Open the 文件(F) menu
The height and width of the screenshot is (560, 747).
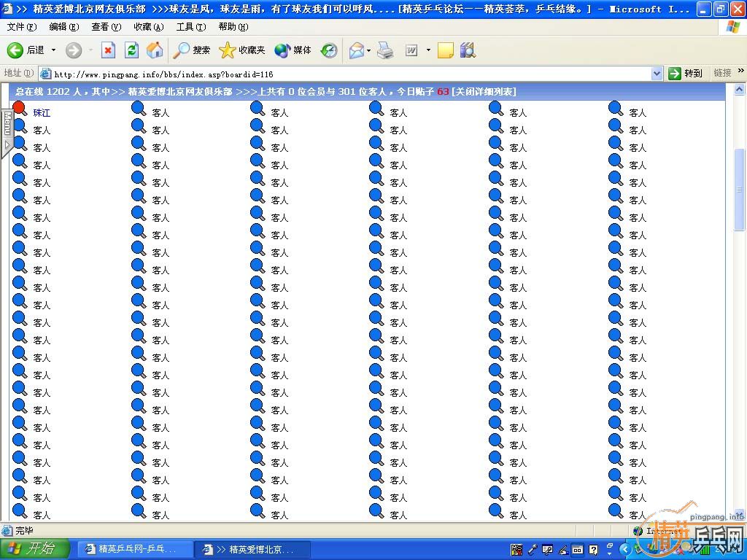coord(21,27)
